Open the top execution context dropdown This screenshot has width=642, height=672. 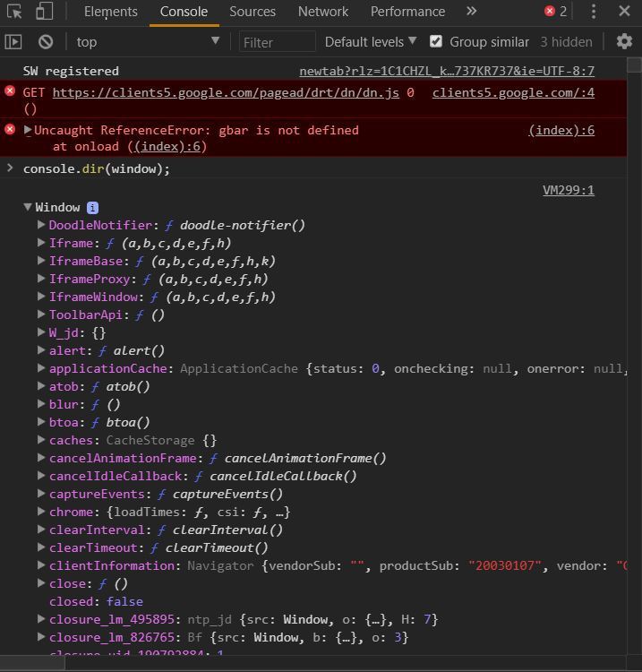148,42
